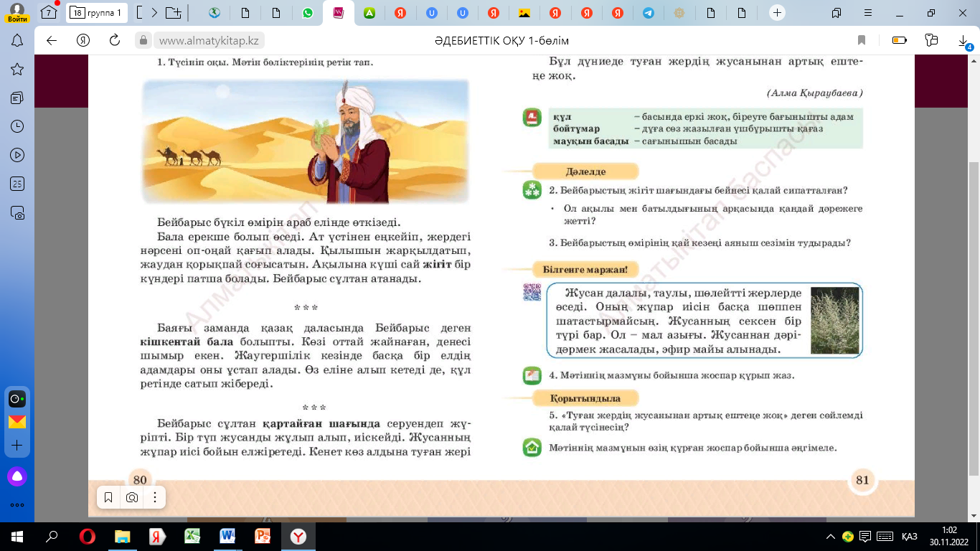Open Excel from the taskbar
This screenshot has height=551, width=980.
tap(192, 536)
